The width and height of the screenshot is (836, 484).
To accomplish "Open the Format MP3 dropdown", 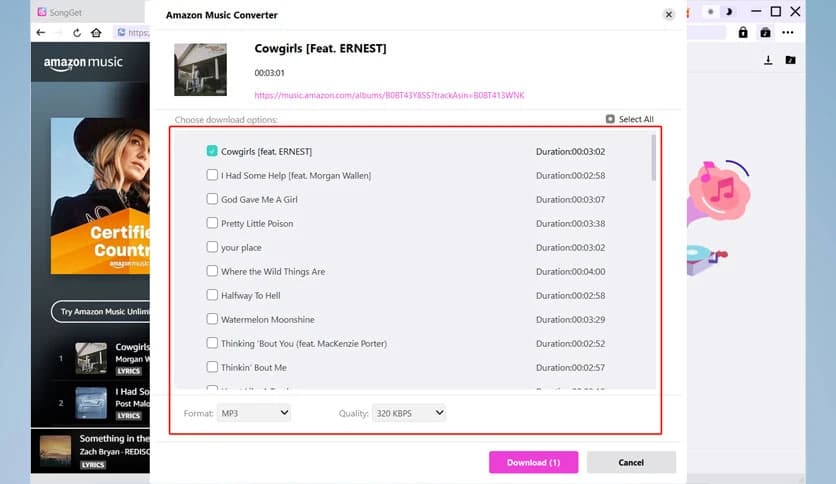I will point(254,413).
